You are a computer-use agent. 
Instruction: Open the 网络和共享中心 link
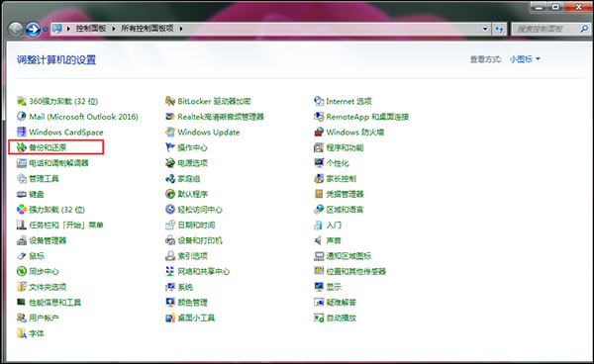click(204, 272)
